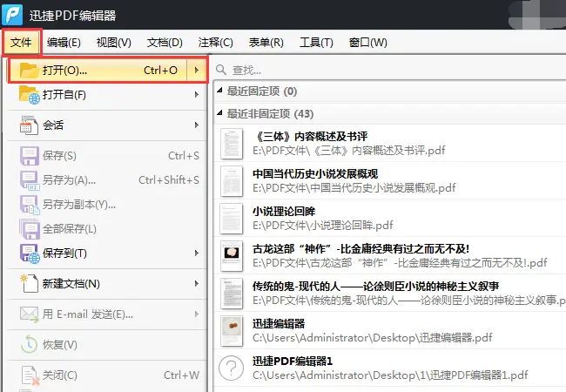This screenshot has width=566, height=392.
Task: Click the new document icon for 新建文档(N)
Action: point(29,283)
